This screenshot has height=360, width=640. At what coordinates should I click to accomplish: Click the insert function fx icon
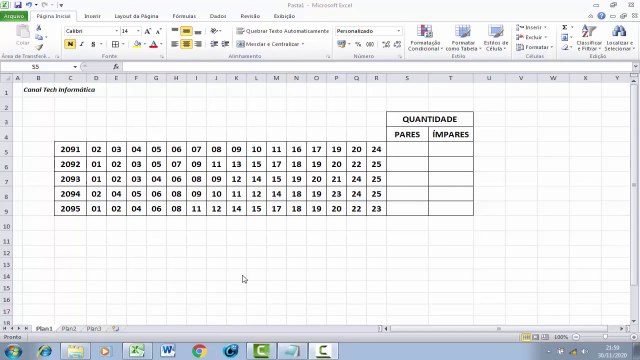(116, 67)
